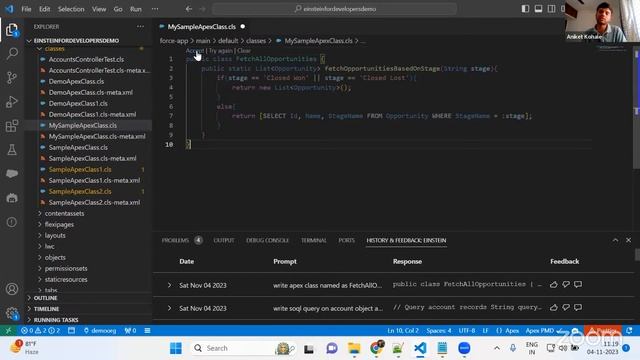Viewport: 640px width, 360px height.
Task: Open the Edit menu
Action: 44,9
